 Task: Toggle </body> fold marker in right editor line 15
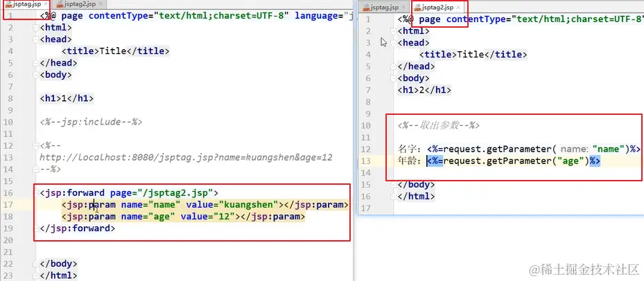[x=394, y=185]
